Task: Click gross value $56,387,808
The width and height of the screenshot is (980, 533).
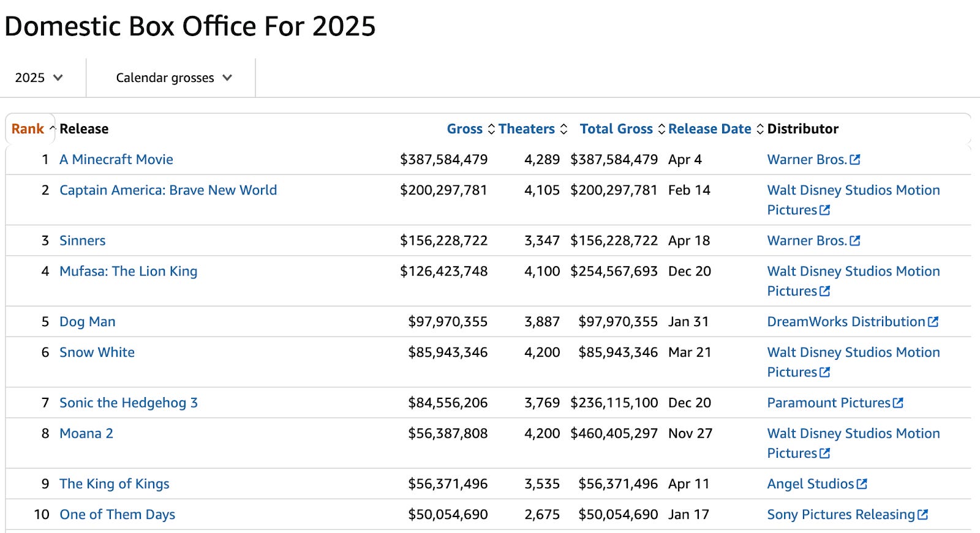Action: click(x=448, y=433)
